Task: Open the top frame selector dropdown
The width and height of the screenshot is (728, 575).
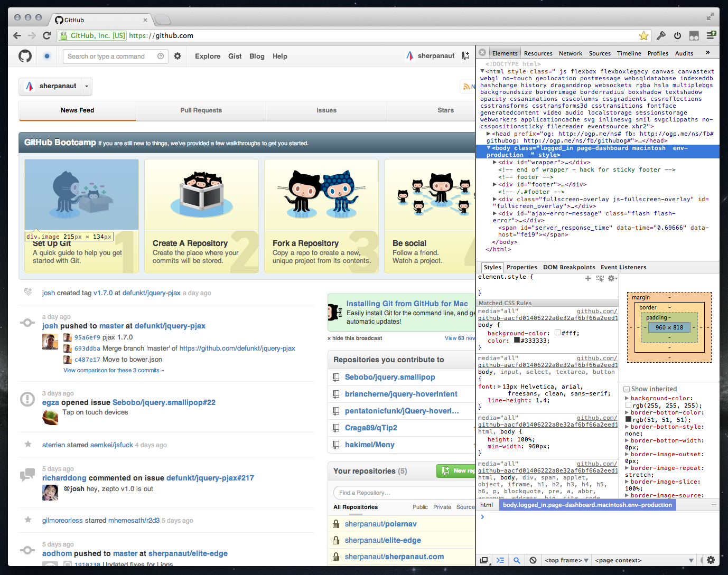Action: [567, 560]
